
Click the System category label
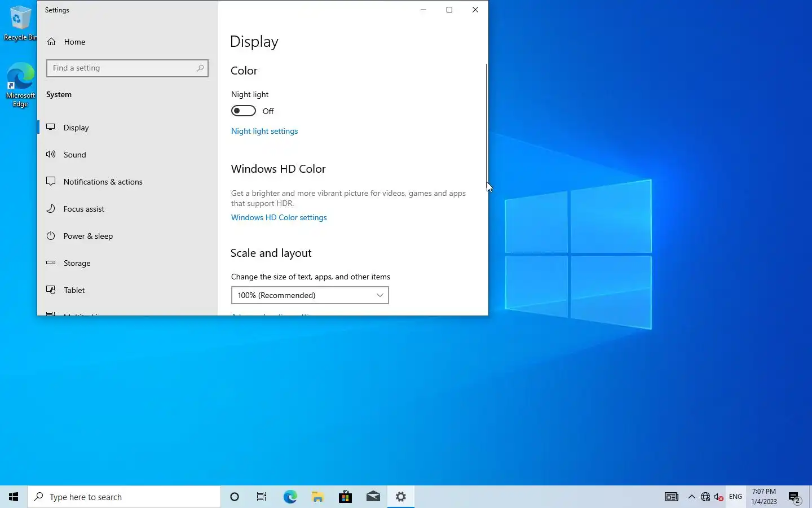tap(59, 94)
